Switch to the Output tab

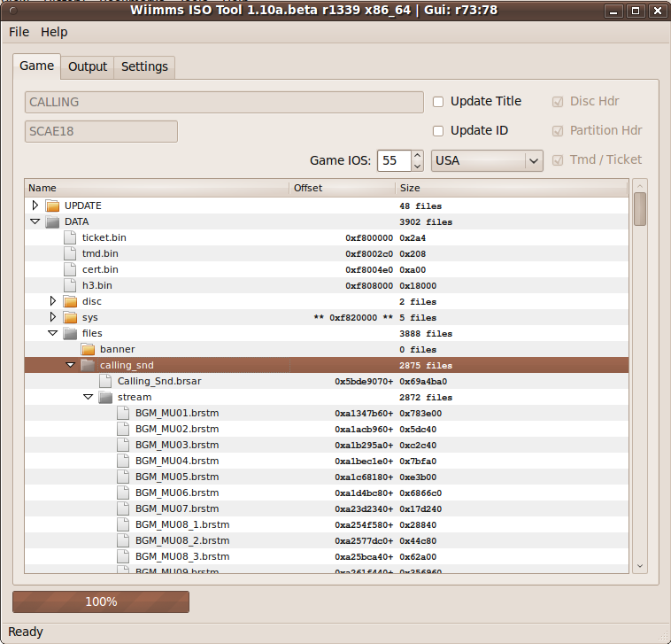(88, 66)
